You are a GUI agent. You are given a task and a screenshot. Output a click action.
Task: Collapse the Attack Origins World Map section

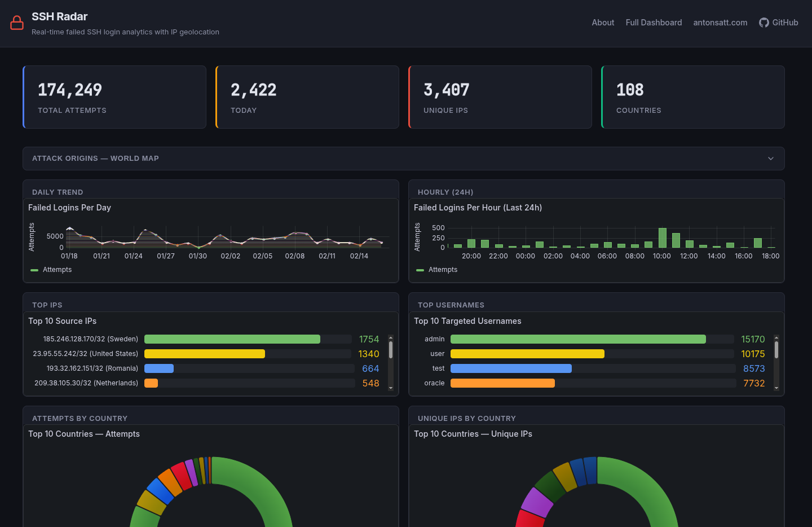click(770, 159)
